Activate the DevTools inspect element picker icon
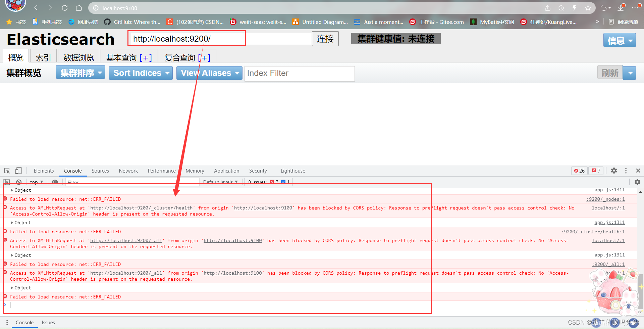644x329 pixels. tap(7, 171)
